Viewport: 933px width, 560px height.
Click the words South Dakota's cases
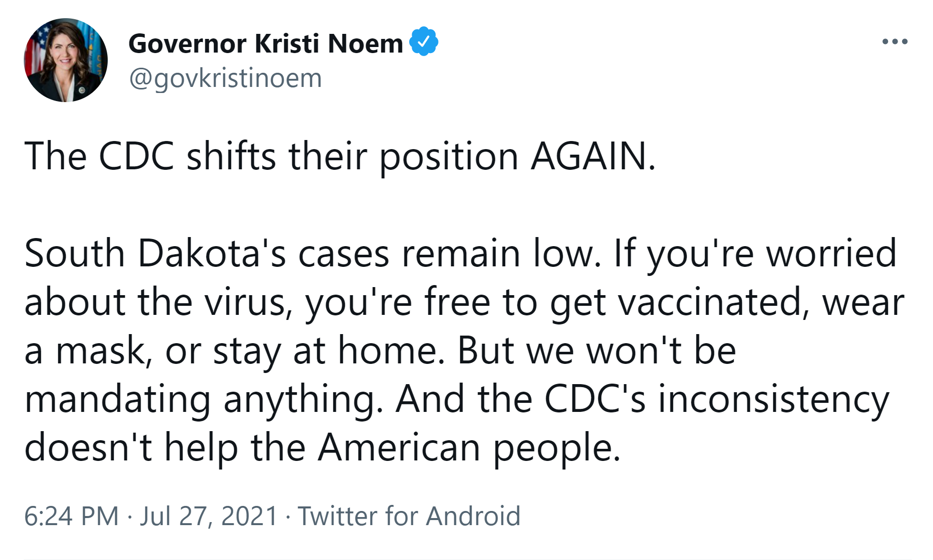click(x=206, y=253)
